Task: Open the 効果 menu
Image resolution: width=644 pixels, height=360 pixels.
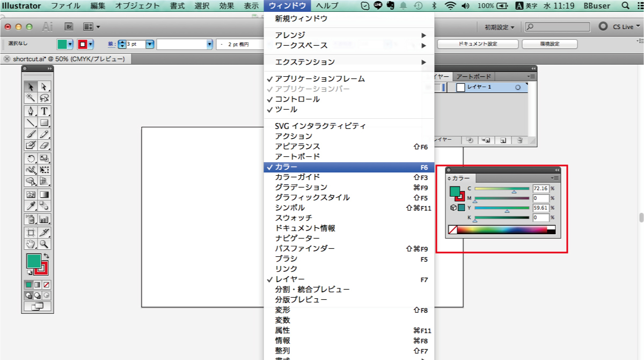Action: (226, 6)
